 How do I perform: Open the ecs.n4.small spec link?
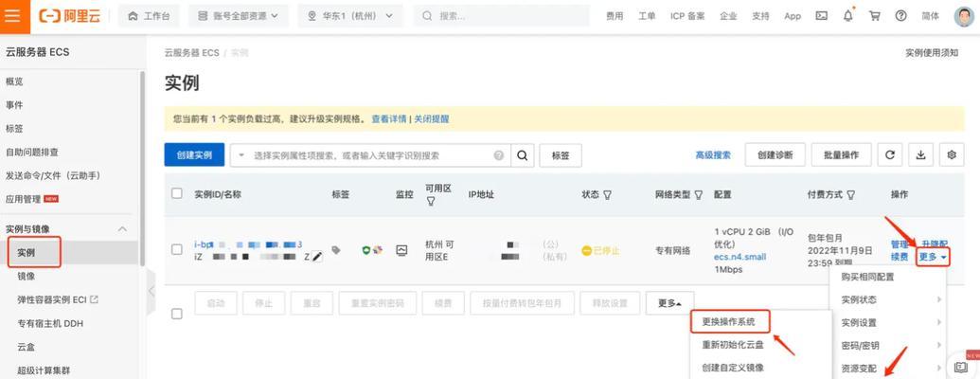[x=740, y=257]
